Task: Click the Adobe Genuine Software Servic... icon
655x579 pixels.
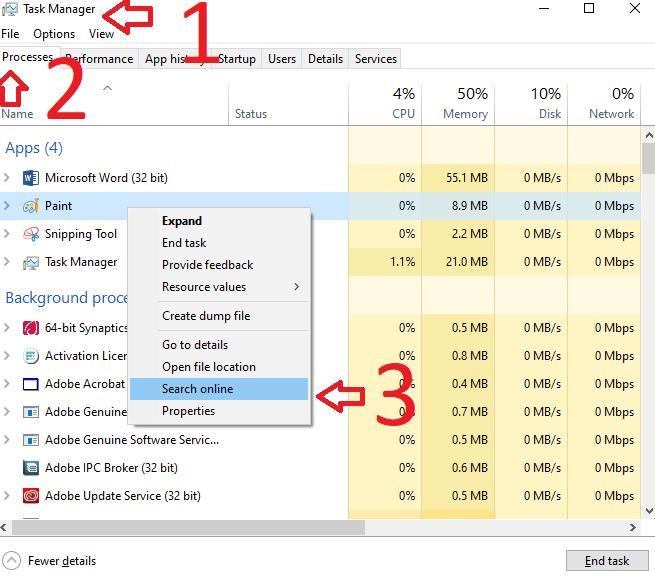Action: click(30, 440)
